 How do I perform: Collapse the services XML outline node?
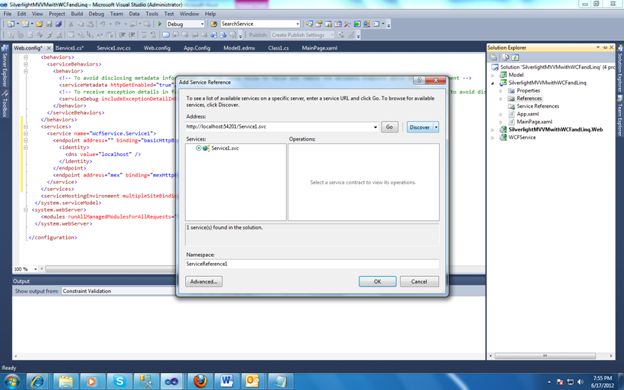[25, 127]
